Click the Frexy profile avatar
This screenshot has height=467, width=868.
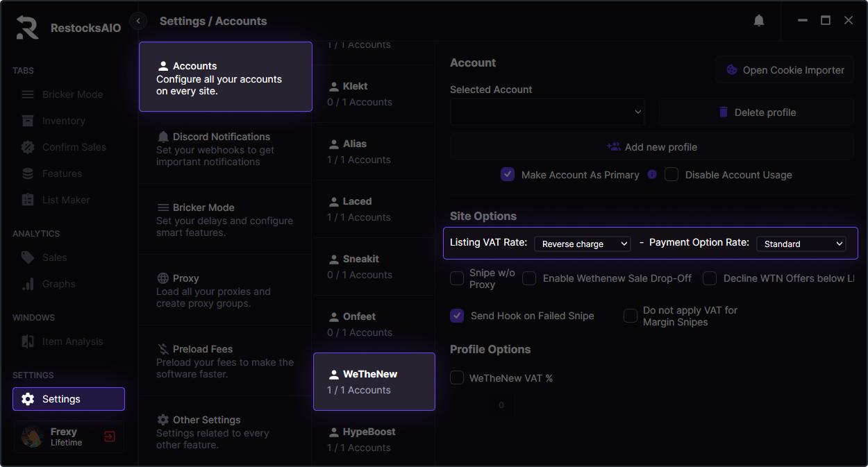click(33, 436)
